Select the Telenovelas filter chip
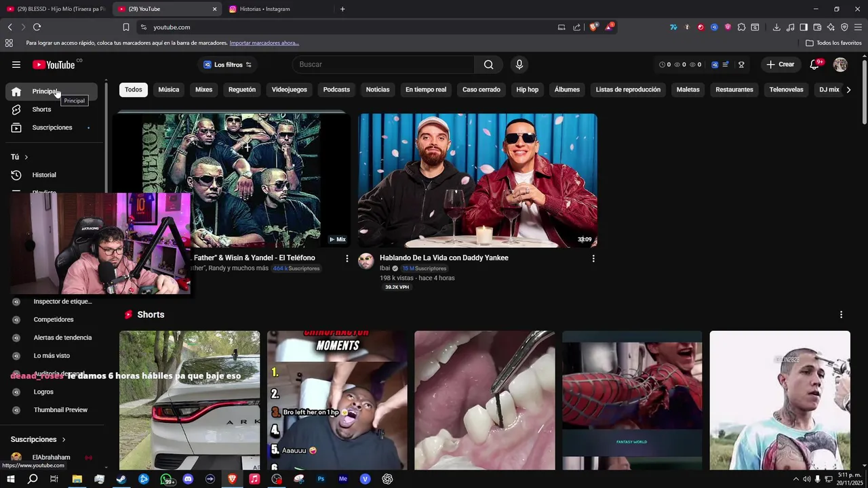868x488 pixels. tap(787, 89)
